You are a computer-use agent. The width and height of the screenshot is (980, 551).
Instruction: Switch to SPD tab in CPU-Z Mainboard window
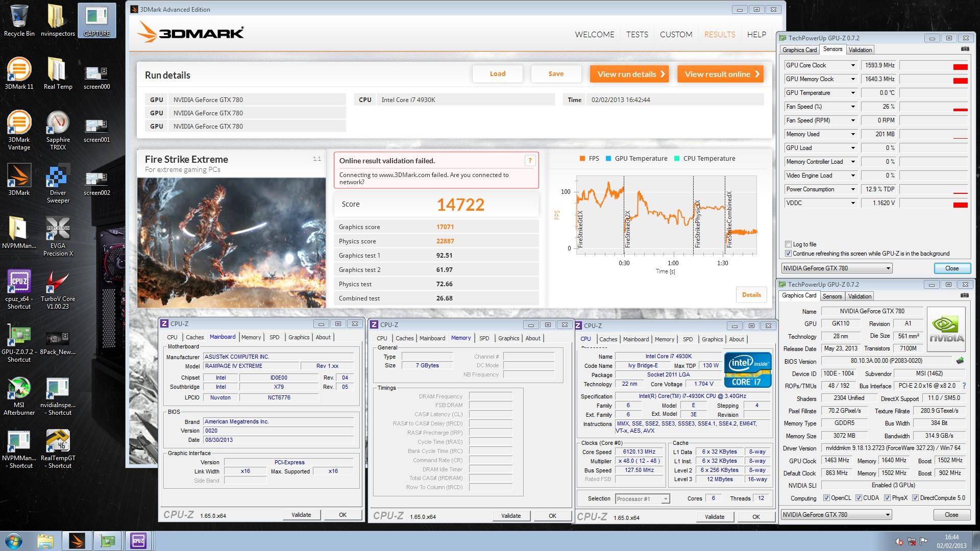(x=274, y=337)
